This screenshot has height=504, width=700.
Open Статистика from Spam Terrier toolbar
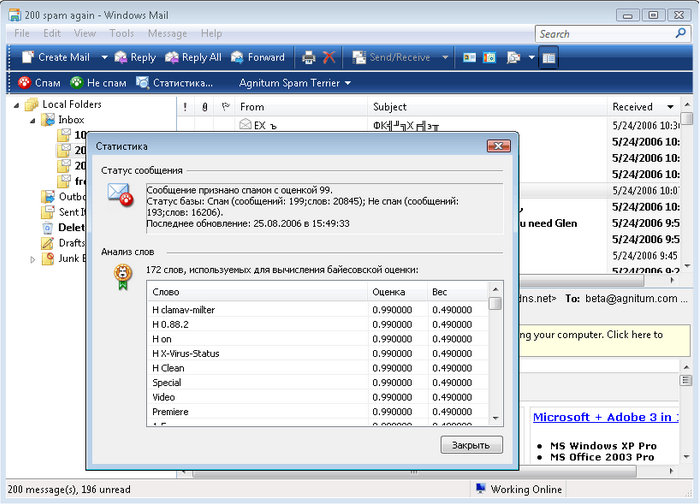pyautogui.click(x=175, y=83)
